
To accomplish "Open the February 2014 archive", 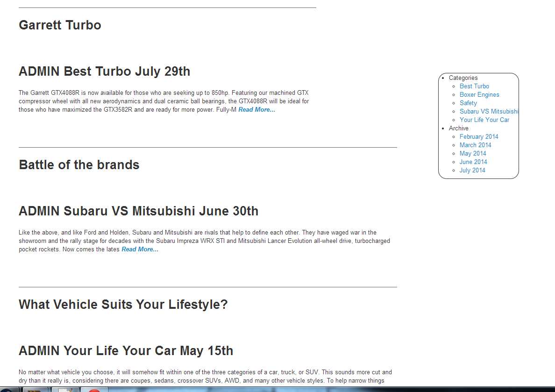I will click(478, 137).
